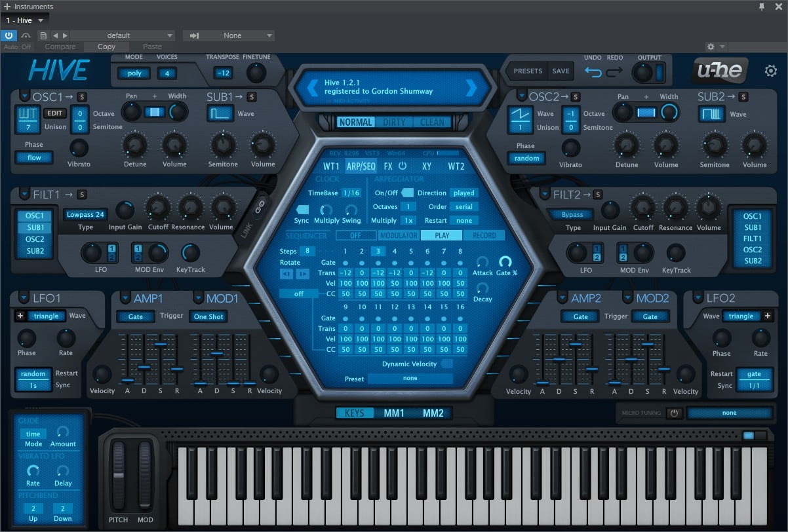The image size is (788, 532).
Task: Click the OSC1 Pan knob
Action: [x=132, y=112]
